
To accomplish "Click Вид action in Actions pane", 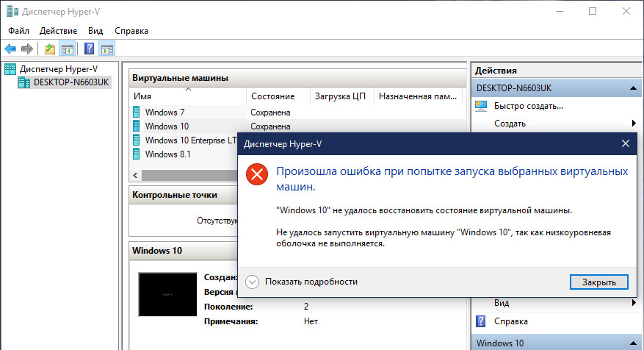I will pyautogui.click(x=502, y=303).
